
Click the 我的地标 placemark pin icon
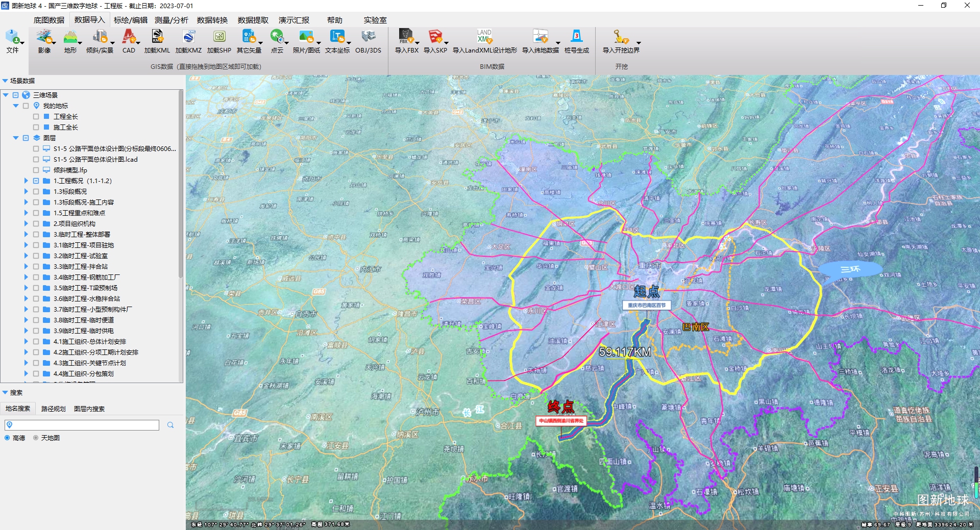click(36, 106)
